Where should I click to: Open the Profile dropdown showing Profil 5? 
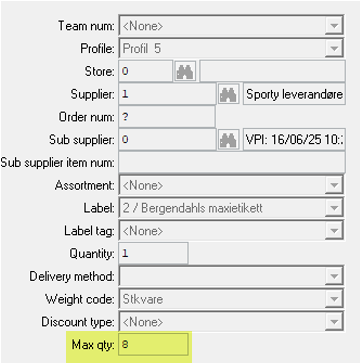click(333, 49)
